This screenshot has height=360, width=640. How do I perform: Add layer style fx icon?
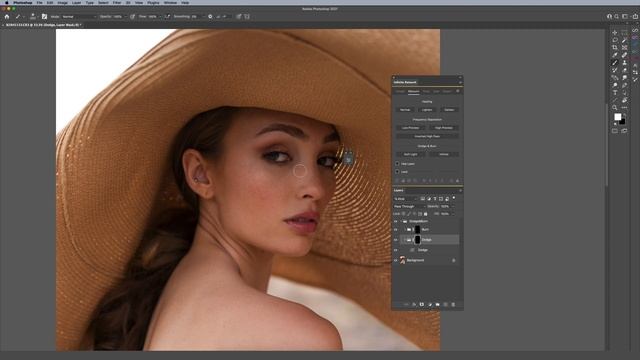pos(414,304)
